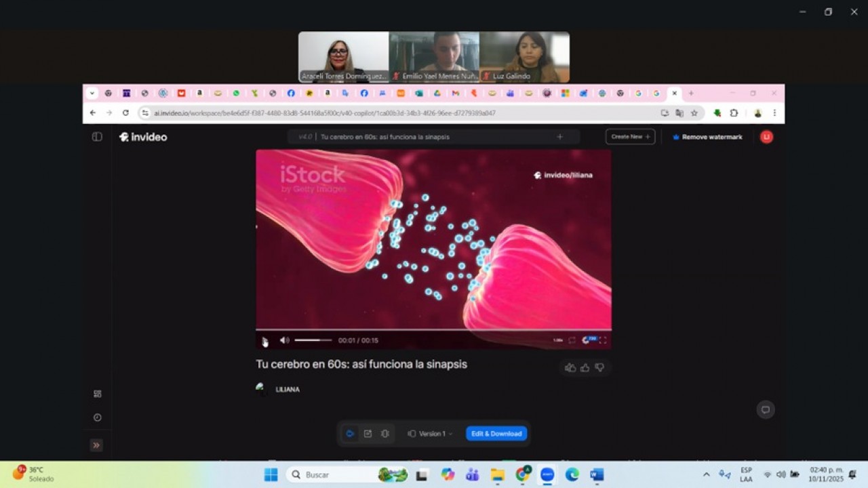Open the Version 1 dropdown
Screen dimensions: 868x488
point(430,433)
